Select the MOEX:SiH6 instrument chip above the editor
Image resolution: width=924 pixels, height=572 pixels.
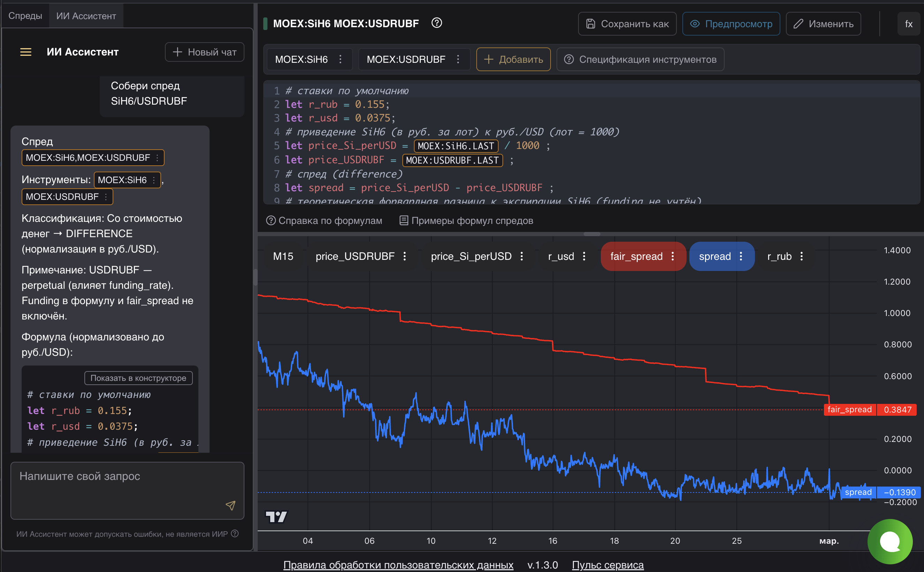(x=302, y=59)
